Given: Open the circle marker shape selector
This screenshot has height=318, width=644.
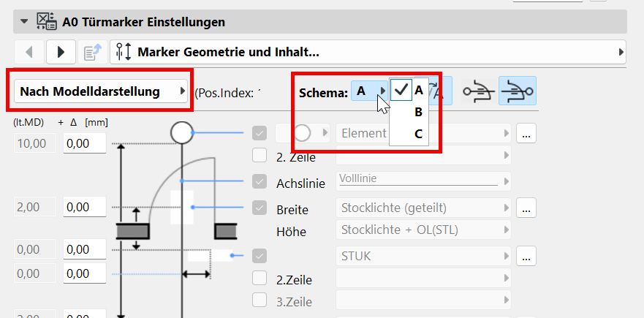Looking at the screenshot, I should click(303, 133).
